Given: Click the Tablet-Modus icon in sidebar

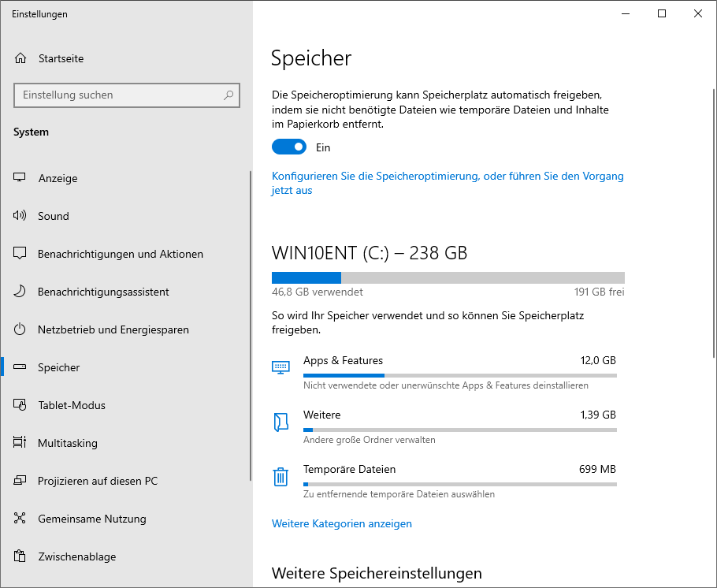Looking at the screenshot, I should pyautogui.click(x=20, y=405).
